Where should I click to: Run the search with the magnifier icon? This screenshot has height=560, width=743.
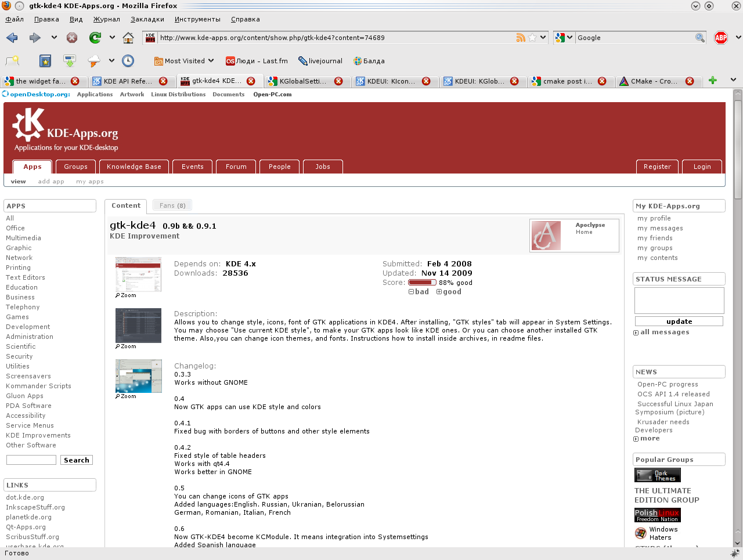click(x=700, y=38)
